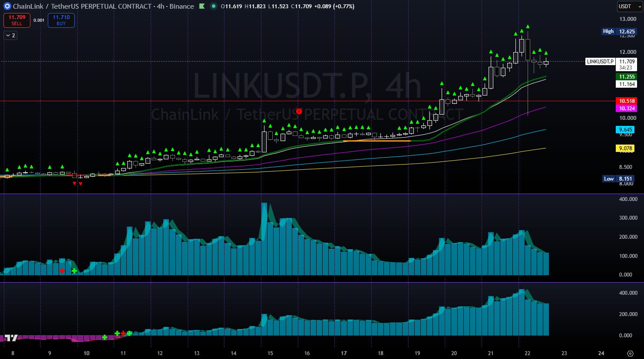
Task: Click the ChainLink logo icon
Action: pos(7,7)
